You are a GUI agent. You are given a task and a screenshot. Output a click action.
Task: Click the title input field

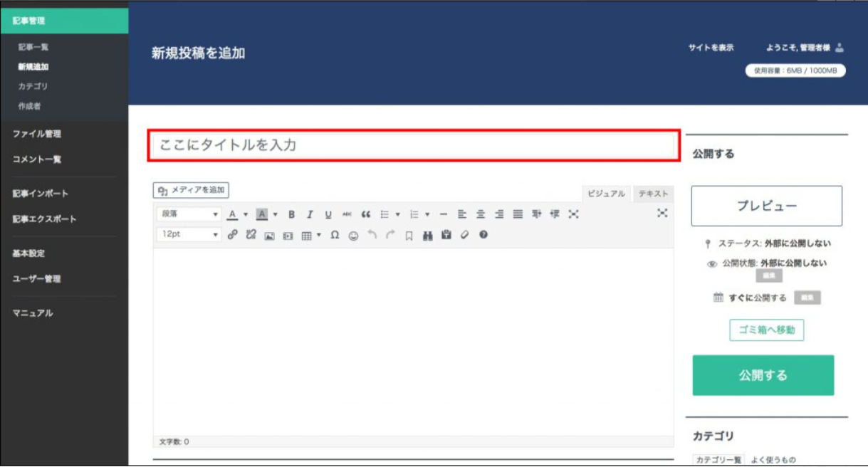[414, 145]
